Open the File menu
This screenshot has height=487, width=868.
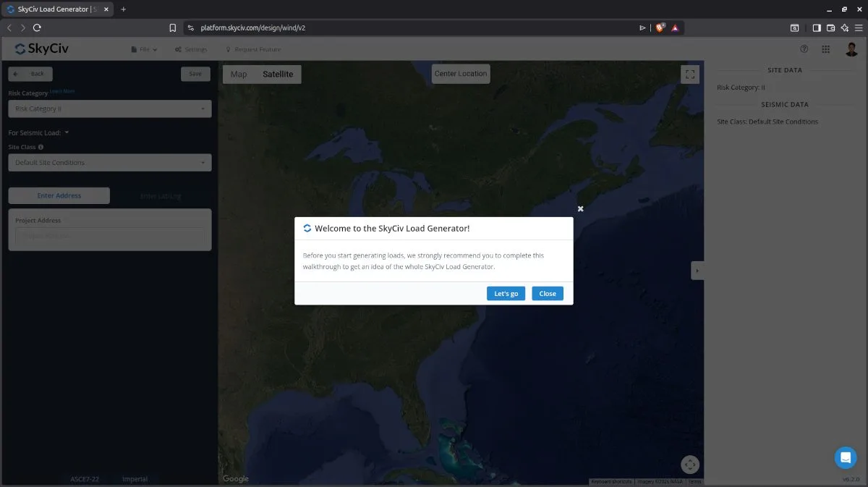tap(145, 49)
